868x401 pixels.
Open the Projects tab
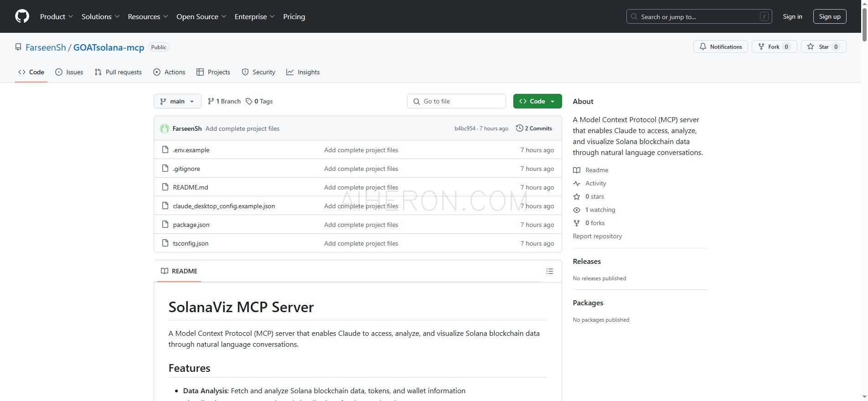click(x=213, y=72)
